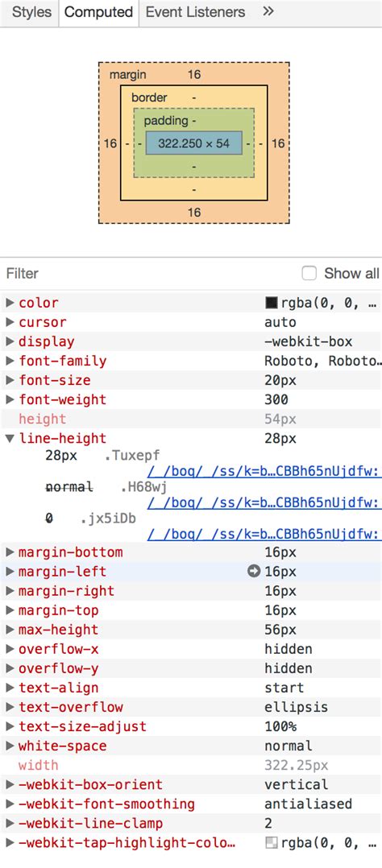Click the top margin value 16
The width and height of the screenshot is (382, 868).
coord(194,74)
